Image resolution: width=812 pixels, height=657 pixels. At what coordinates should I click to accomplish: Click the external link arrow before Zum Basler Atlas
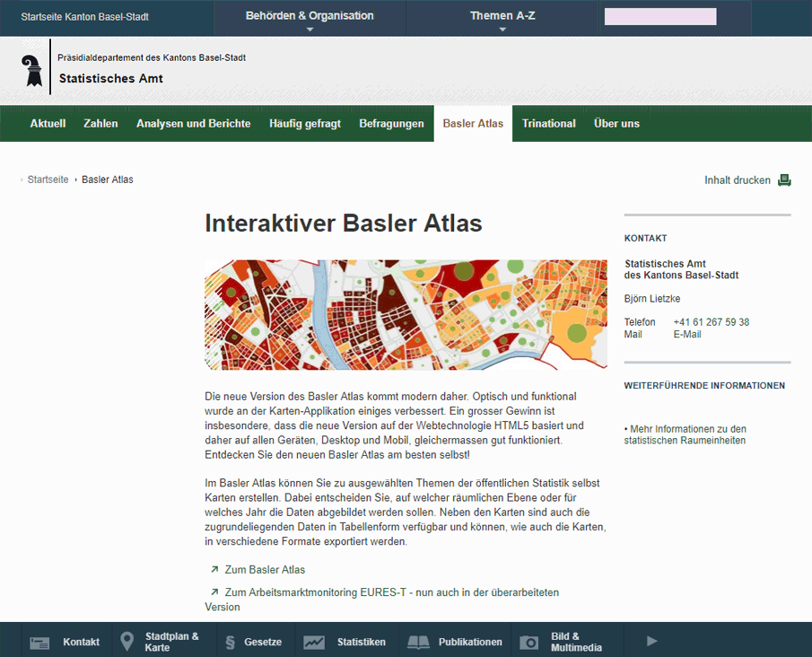(x=214, y=569)
